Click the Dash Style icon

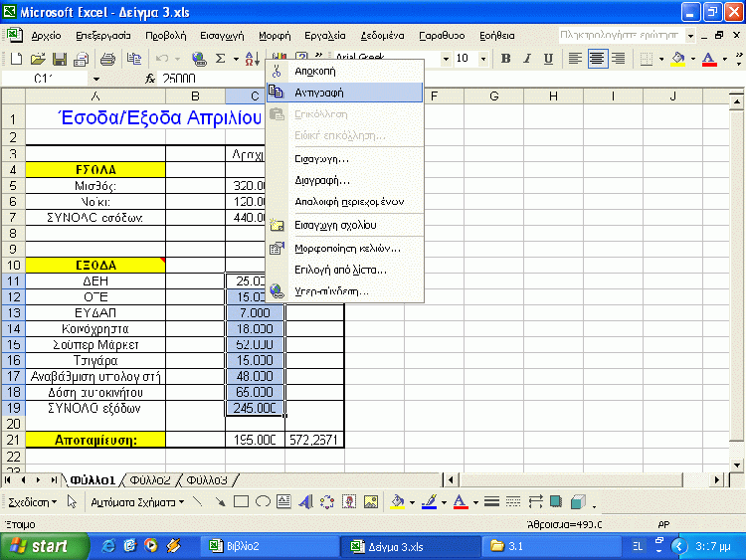(513, 502)
